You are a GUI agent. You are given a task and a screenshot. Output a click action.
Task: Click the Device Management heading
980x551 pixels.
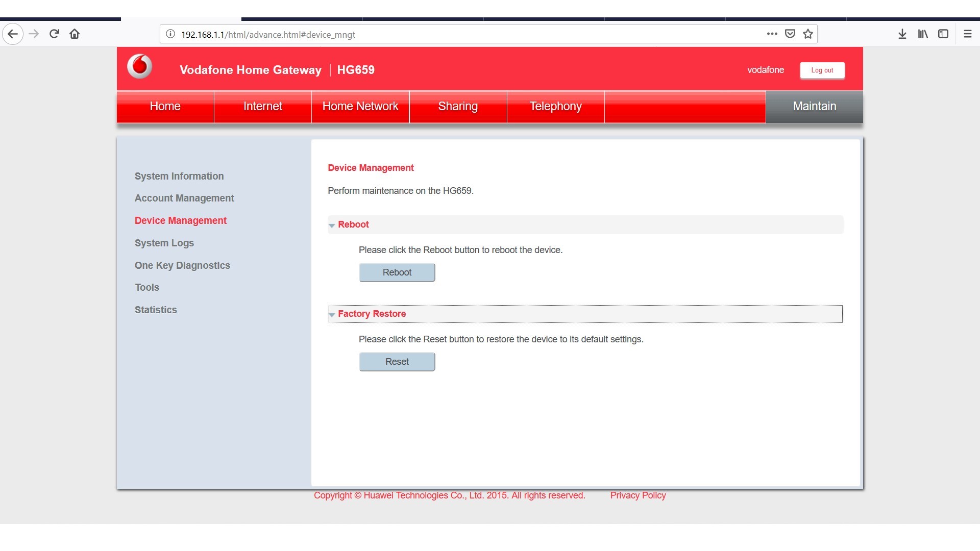click(371, 168)
